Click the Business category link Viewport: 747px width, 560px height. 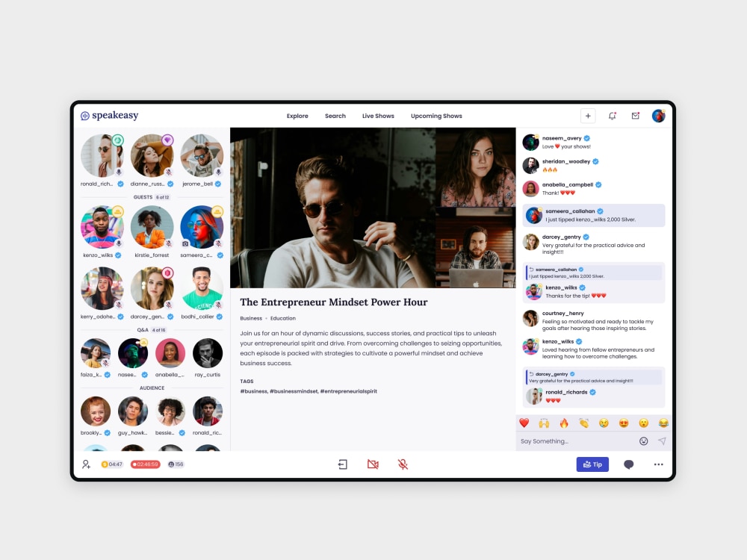click(251, 318)
